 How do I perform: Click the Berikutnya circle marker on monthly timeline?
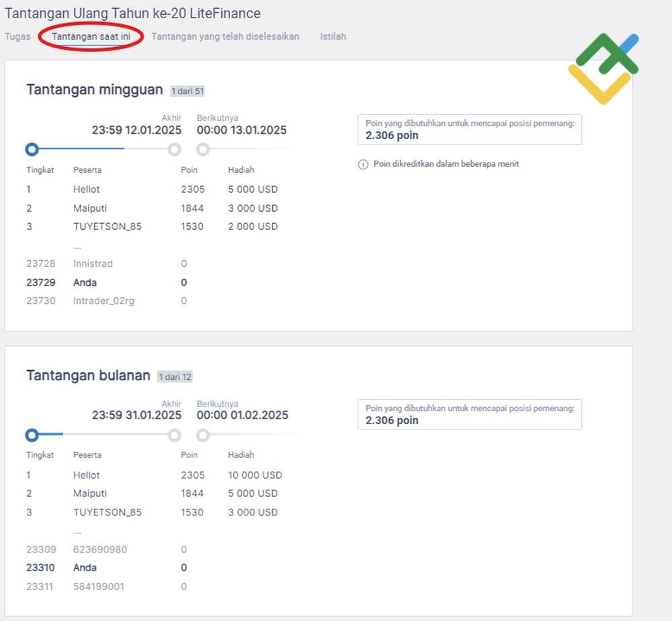point(203,435)
